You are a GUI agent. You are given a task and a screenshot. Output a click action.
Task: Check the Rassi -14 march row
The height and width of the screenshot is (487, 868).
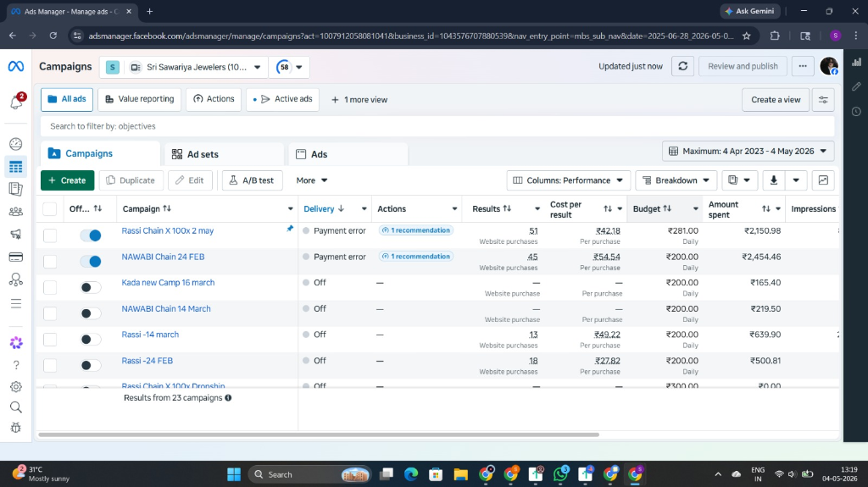[50, 340]
